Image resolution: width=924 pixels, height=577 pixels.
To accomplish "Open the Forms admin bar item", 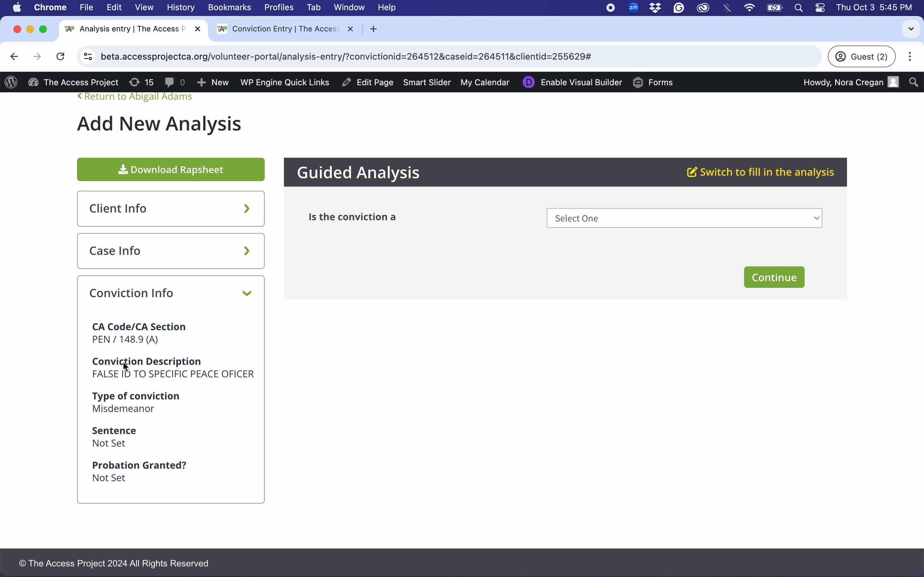I will (653, 82).
